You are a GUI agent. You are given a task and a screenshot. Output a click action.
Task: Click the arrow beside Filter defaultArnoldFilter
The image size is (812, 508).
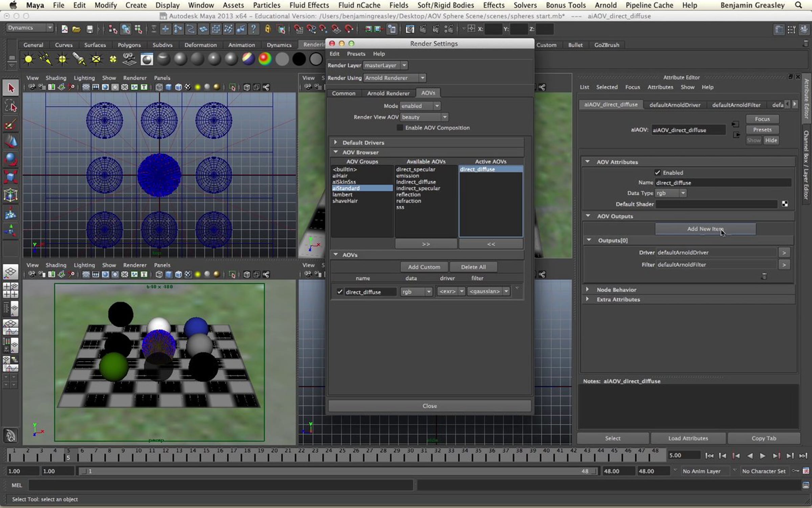tap(784, 265)
